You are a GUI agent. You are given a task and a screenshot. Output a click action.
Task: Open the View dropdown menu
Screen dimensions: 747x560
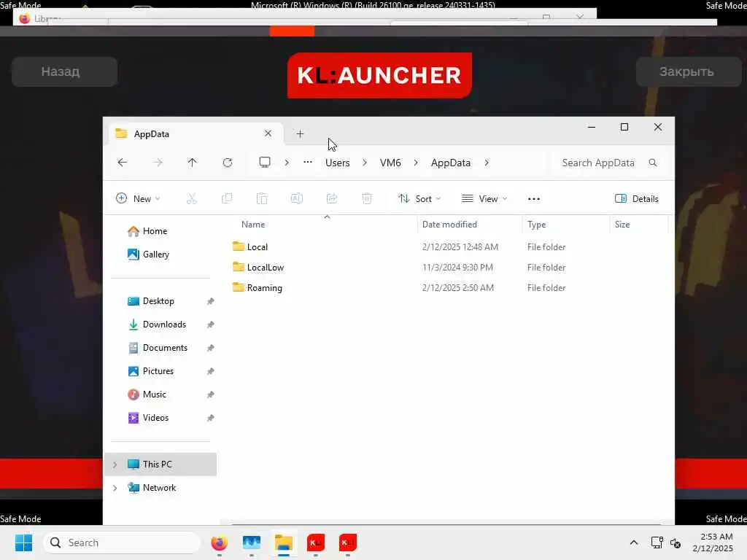tap(484, 198)
